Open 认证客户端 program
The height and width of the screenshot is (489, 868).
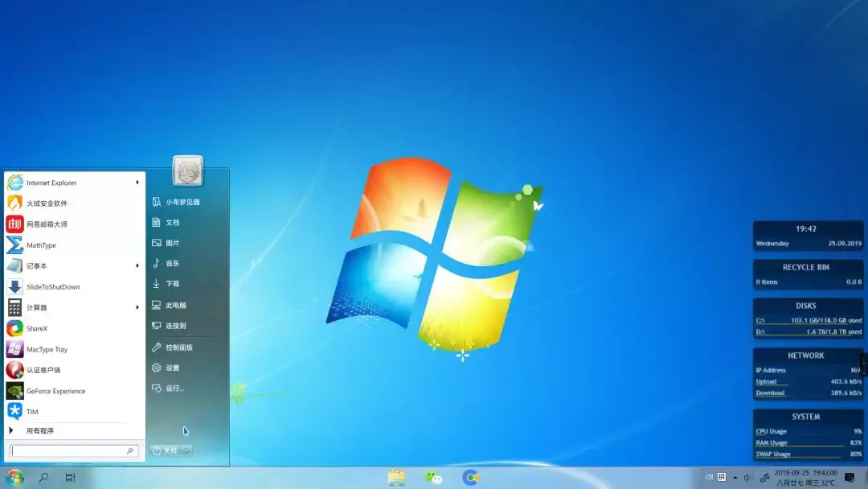coord(74,370)
